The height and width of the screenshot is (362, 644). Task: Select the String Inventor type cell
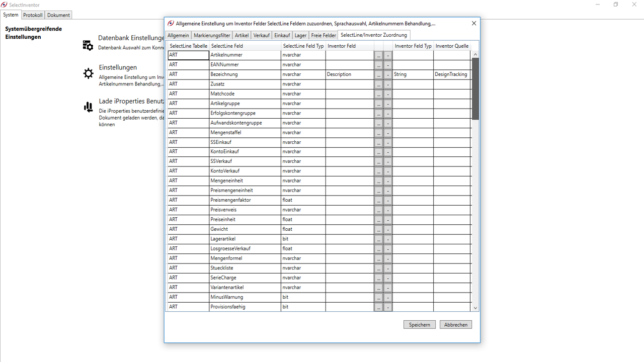click(x=413, y=74)
